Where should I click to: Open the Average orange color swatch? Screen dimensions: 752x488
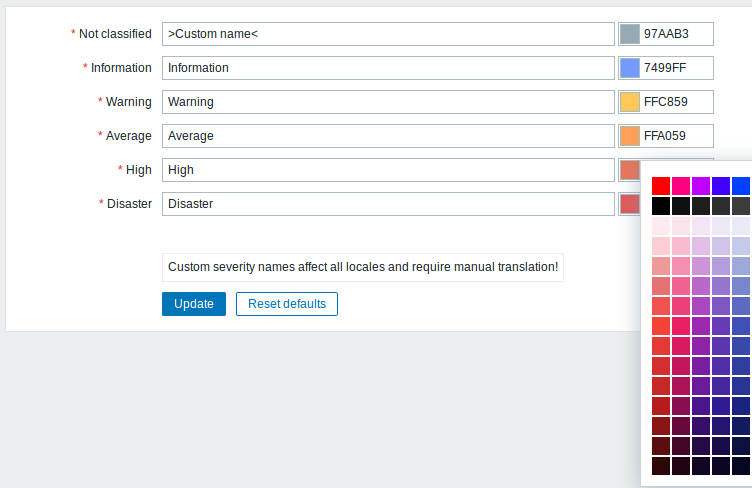(x=630, y=136)
